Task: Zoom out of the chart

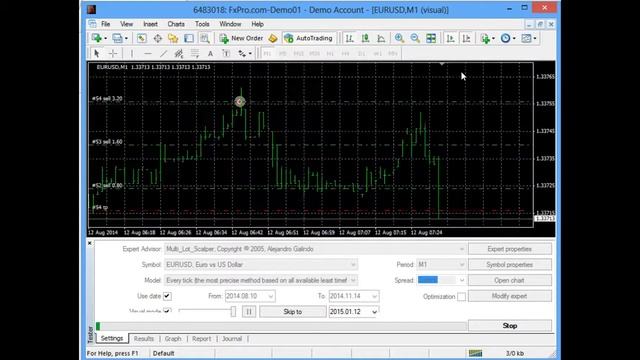Action: 415,38
